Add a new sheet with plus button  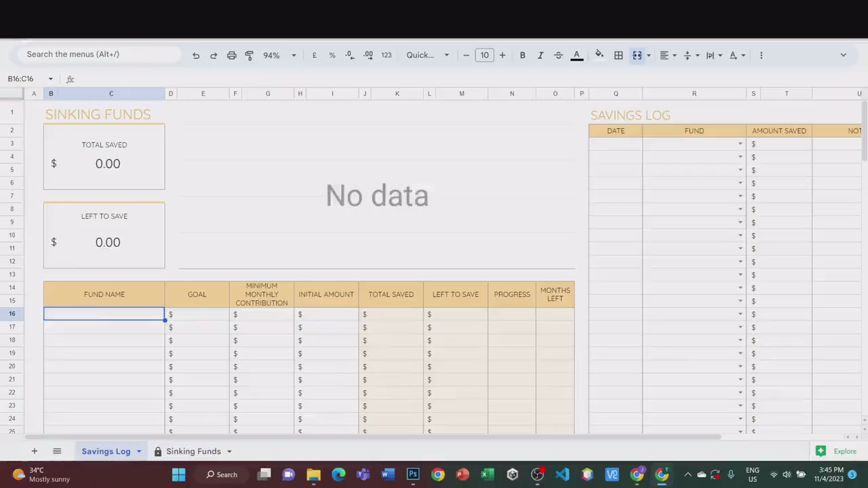click(x=34, y=451)
